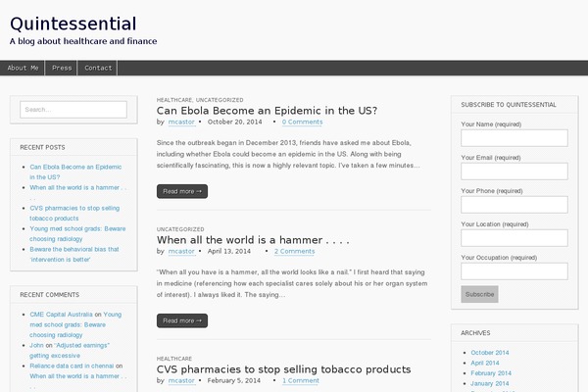Screen dimensions: 588x392
Task: Open the 2 Comments link
Action: tap(294, 251)
